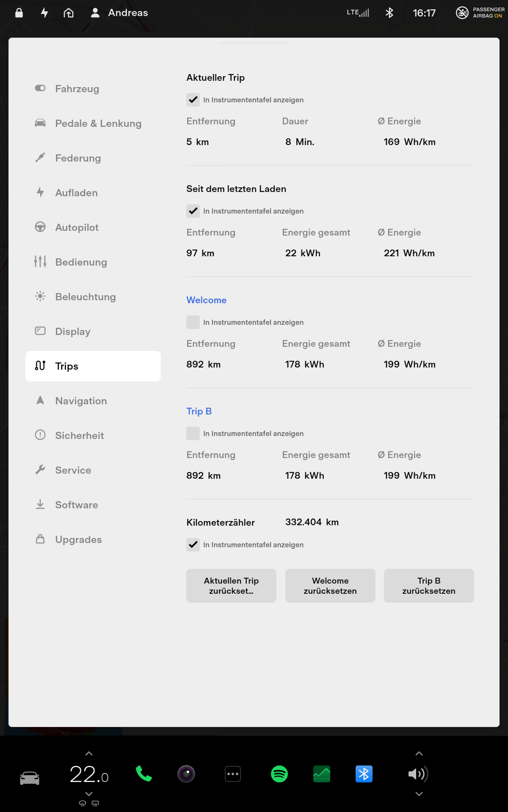
Task: Open the Navigation settings menu
Action: pos(81,401)
